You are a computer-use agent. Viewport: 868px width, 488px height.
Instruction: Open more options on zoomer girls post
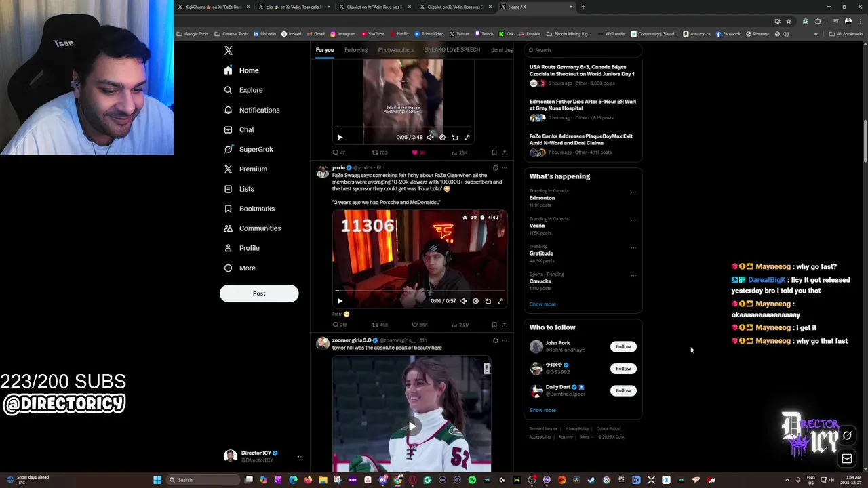(x=504, y=340)
